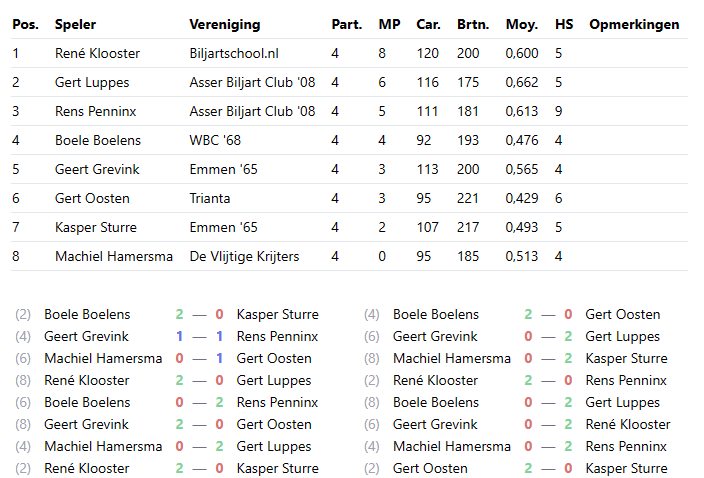Open René Klooster in the standings table
Screen dimensions: 704x478
pos(97,53)
